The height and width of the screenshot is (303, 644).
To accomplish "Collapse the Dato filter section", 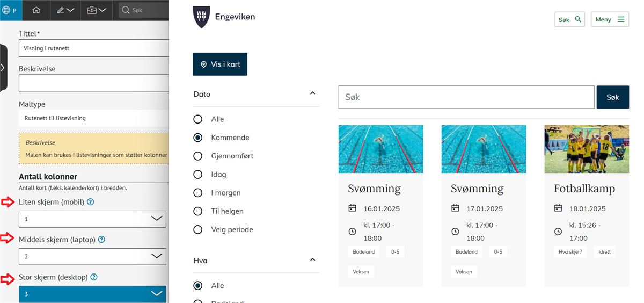I will 313,93.
